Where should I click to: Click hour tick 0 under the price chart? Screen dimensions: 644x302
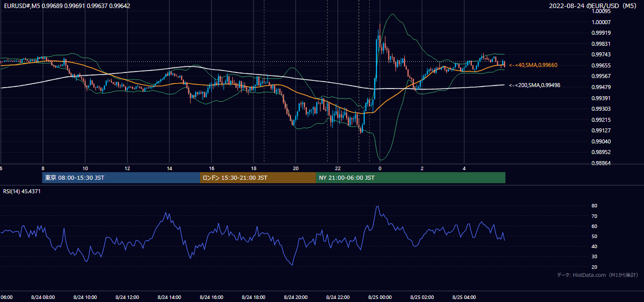click(380, 168)
